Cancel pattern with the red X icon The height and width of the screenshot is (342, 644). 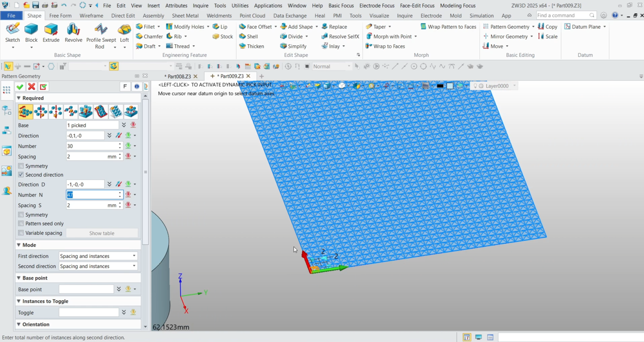click(32, 87)
